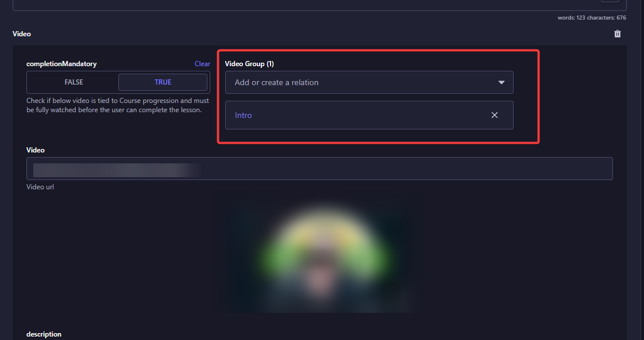The image size is (644, 340).
Task: Click the partial button above word counter
Action: [610, 1]
